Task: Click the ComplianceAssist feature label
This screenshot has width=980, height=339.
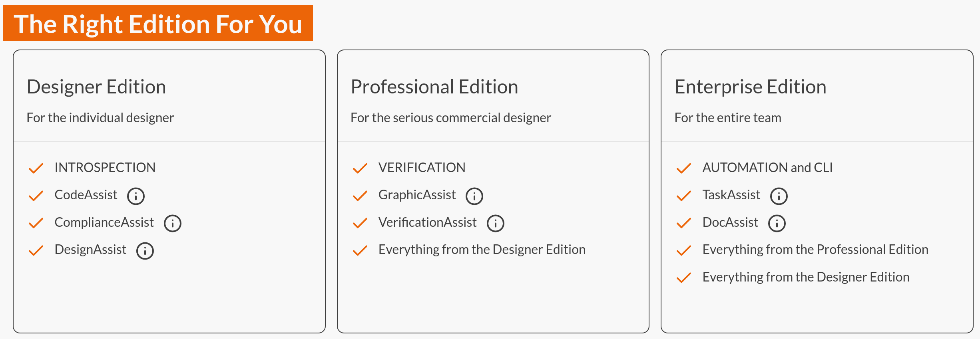Action: click(x=104, y=222)
